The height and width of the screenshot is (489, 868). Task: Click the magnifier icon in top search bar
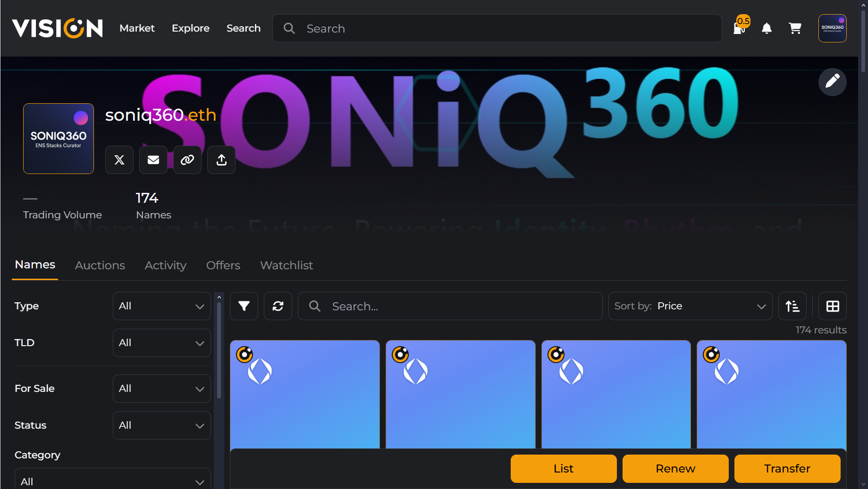(289, 28)
